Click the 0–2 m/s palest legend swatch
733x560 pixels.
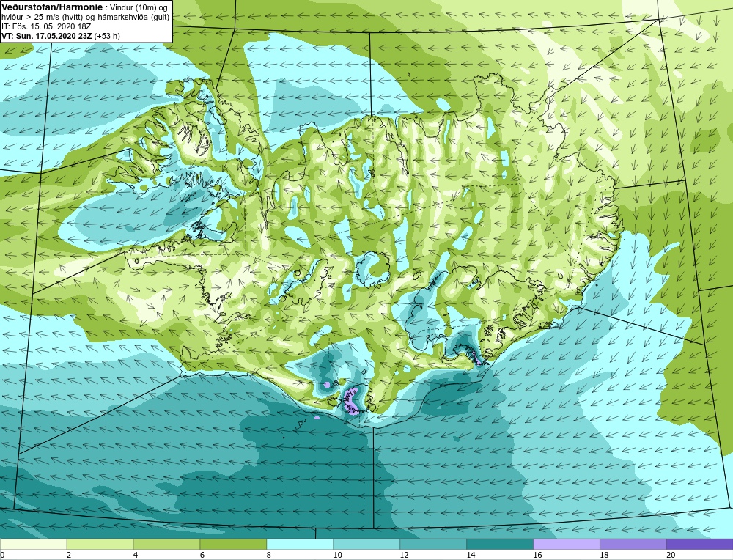pyautogui.click(x=33, y=545)
